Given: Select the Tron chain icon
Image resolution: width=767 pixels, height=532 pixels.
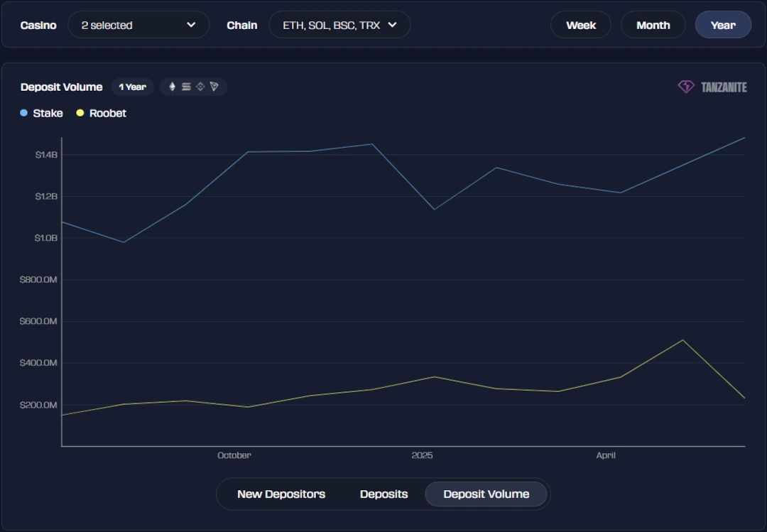Looking at the screenshot, I should click(x=214, y=86).
